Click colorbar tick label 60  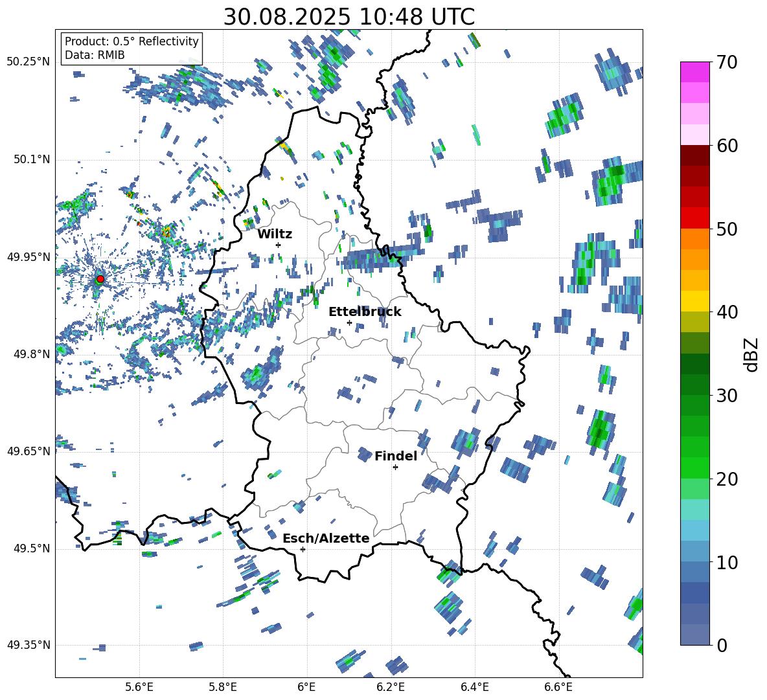[x=727, y=146]
